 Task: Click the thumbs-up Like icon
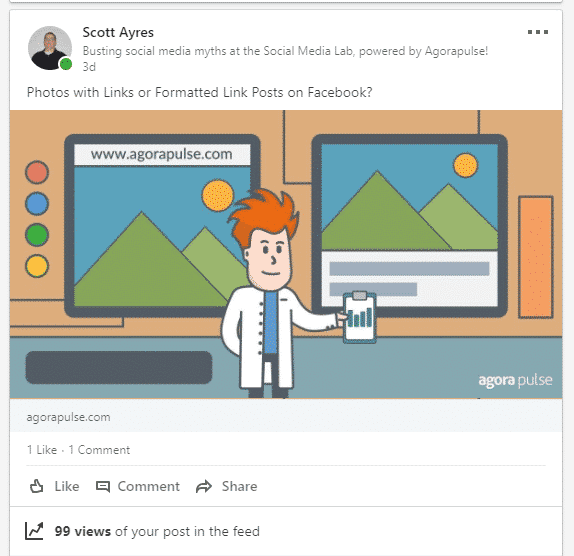pos(37,486)
